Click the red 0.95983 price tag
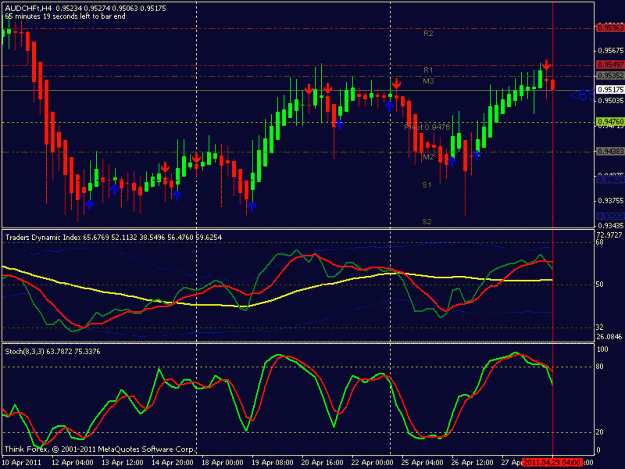The image size is (625, 469). point(610,28)
